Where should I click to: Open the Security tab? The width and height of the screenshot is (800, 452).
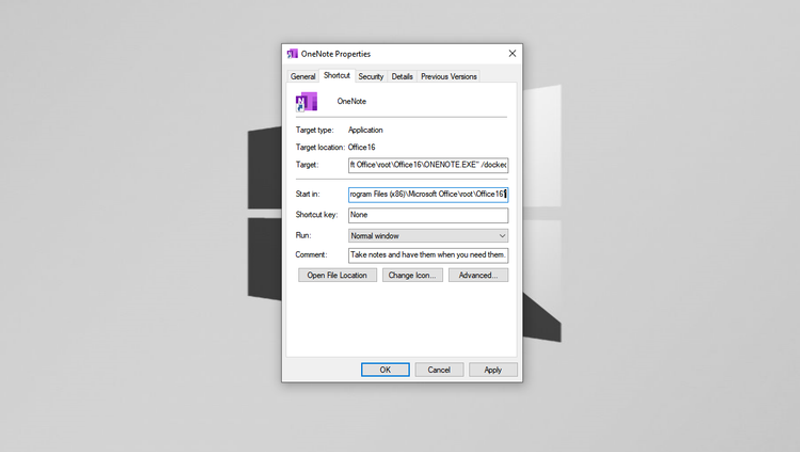(x=370, y=77)
